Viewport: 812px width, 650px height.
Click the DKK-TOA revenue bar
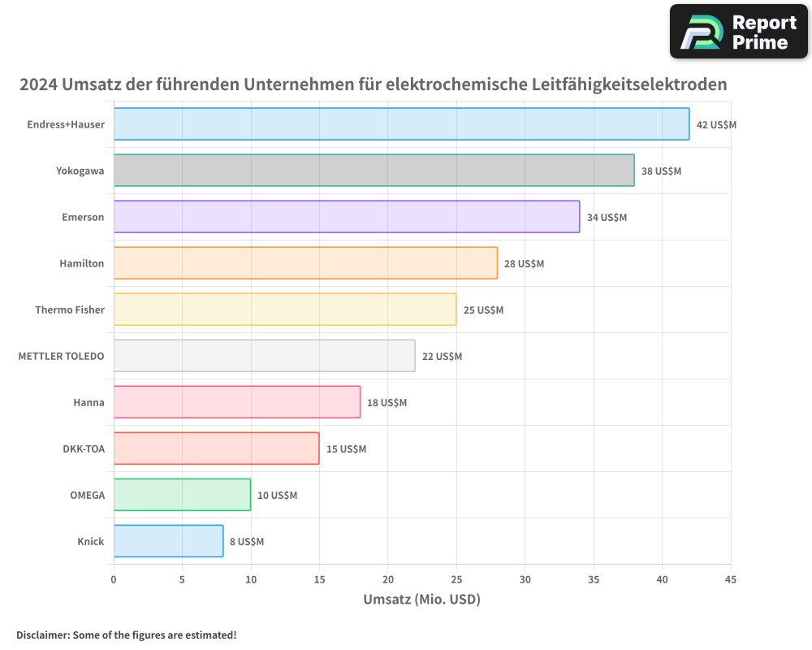[215, 448]
